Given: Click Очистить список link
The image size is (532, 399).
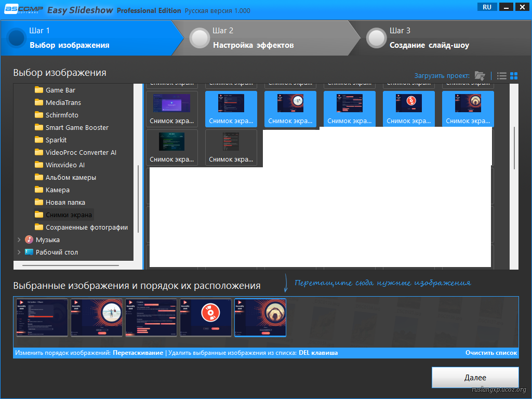Looking at the screenshot, I should (x=491, y=353).
